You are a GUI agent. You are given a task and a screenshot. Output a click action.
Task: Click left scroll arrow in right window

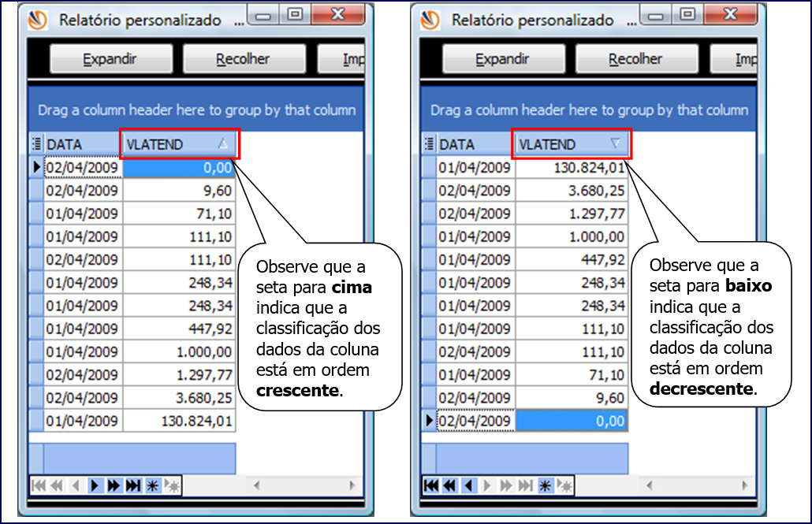click(x=649, y=485)
